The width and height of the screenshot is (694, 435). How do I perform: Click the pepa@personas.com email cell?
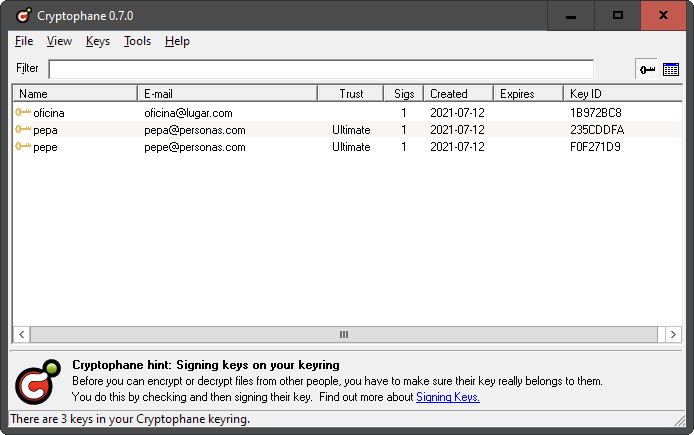pos(195,130)
